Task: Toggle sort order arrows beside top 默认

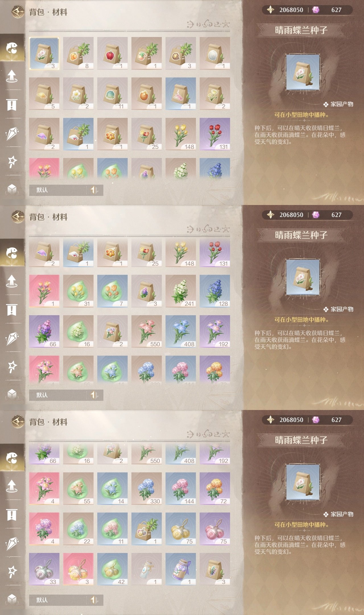Action: coord(95,190)
